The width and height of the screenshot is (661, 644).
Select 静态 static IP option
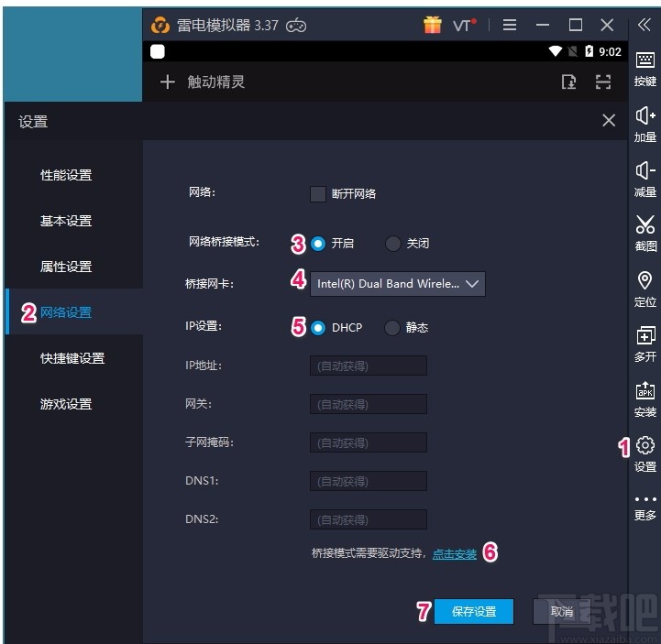[392, 328]
